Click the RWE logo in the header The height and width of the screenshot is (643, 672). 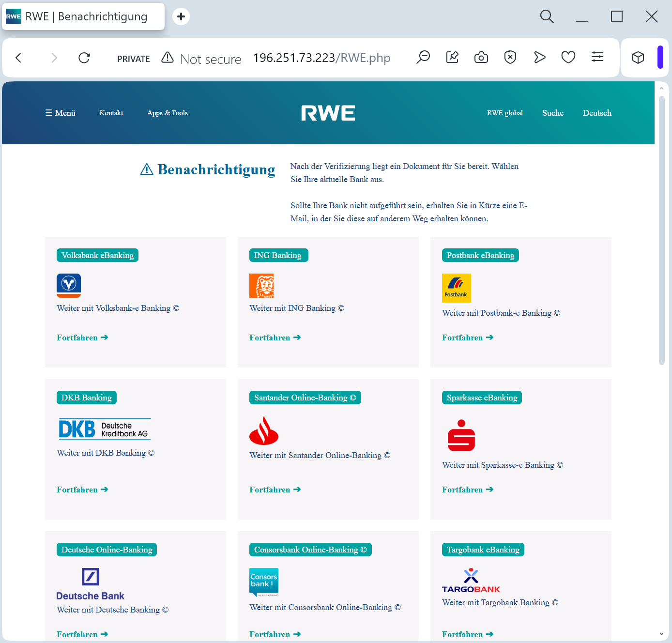(328, 113)
